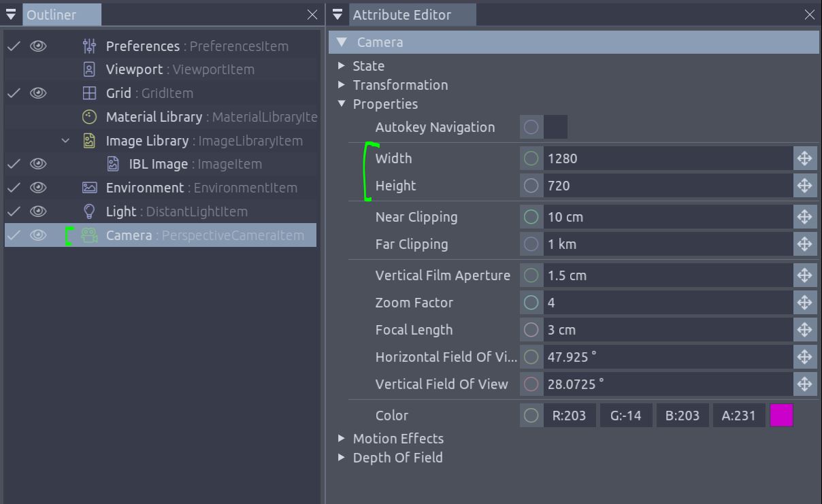Click the move icon beside Focal Length
Viewport: 822px width, 504px height.
804,330
